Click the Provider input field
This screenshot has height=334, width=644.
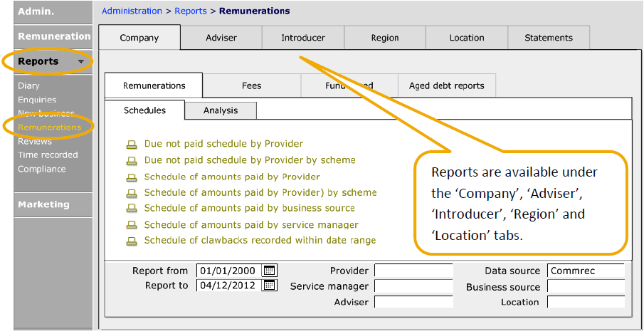[x=413, y=271]
